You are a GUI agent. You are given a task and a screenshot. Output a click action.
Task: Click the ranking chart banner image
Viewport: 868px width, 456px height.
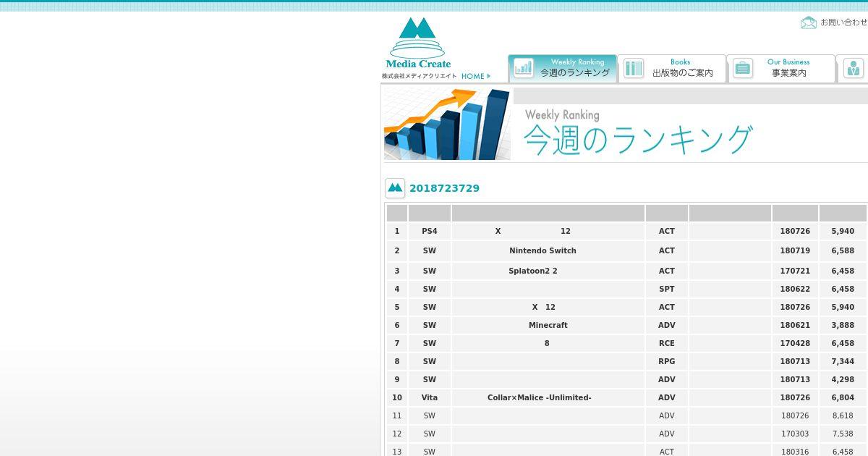[447, 124]
